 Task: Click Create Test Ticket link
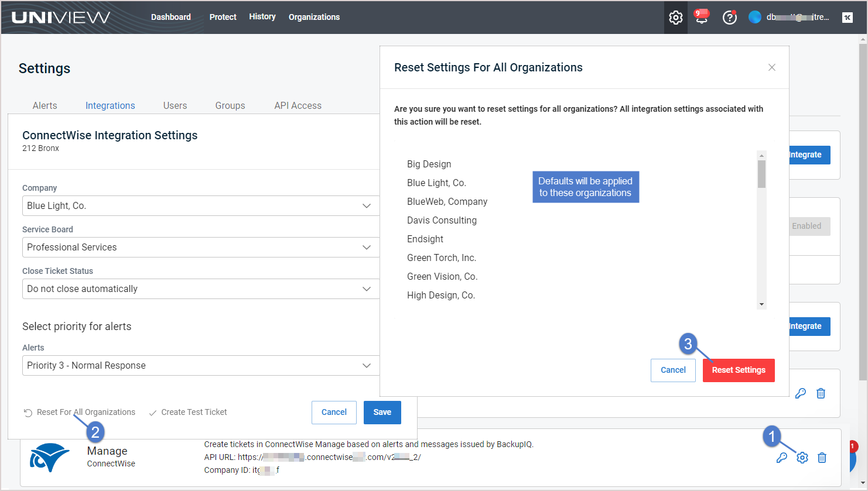tap(194, 412)
